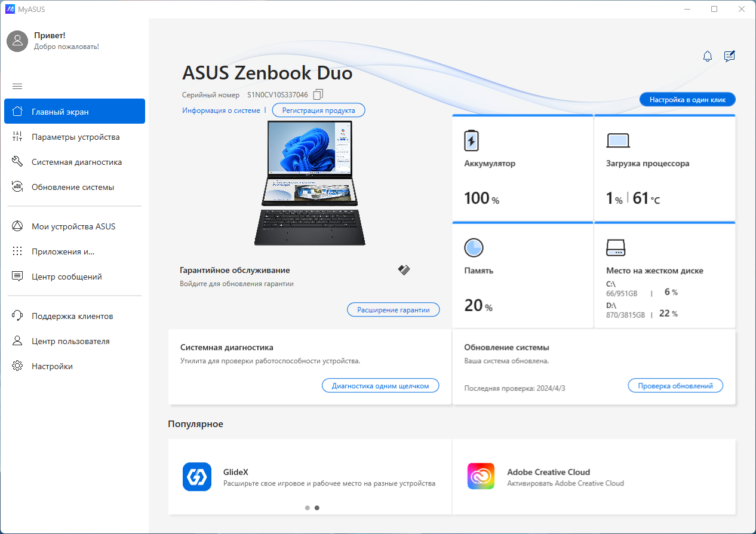This screenshot has height=534, width=756.
Task: Click the GlideX app icon
Action: pos(197,477)
